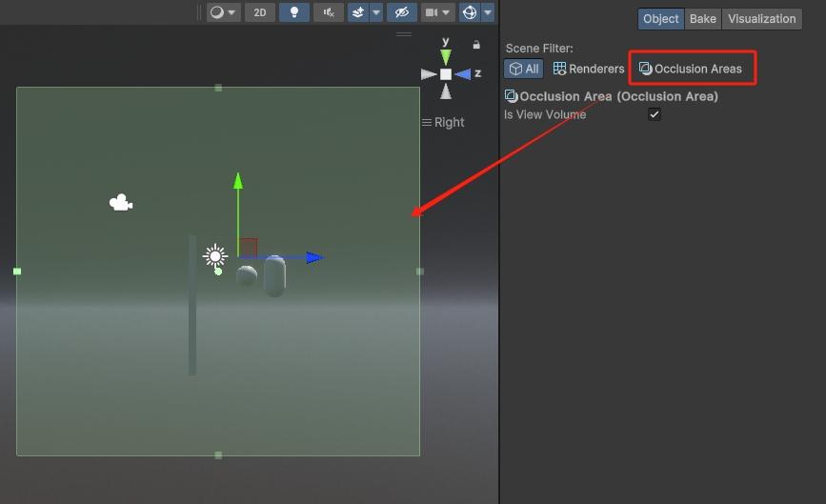Click the 'Is View Volume' label
The image size is (826, 504).
[545, 115]
